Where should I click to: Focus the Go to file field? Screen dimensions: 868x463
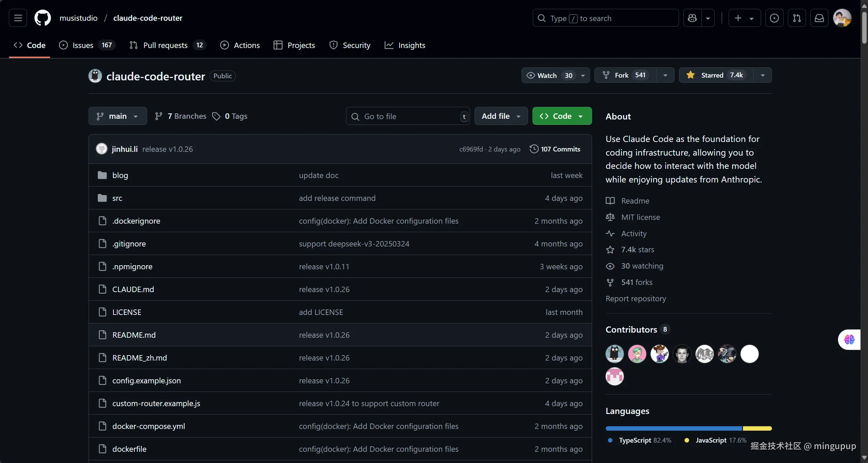pyautogui.click(x=408, y=116)
